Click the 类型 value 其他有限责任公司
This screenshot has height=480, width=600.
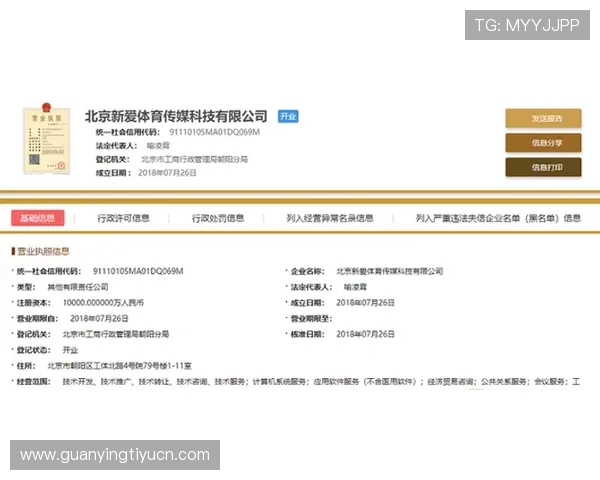[x=78, y=287]
